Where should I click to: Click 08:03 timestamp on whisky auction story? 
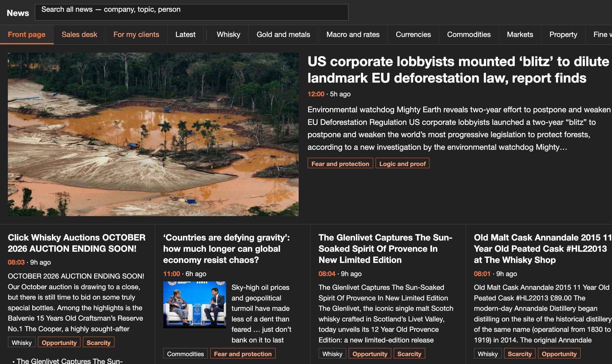[16, 262]
